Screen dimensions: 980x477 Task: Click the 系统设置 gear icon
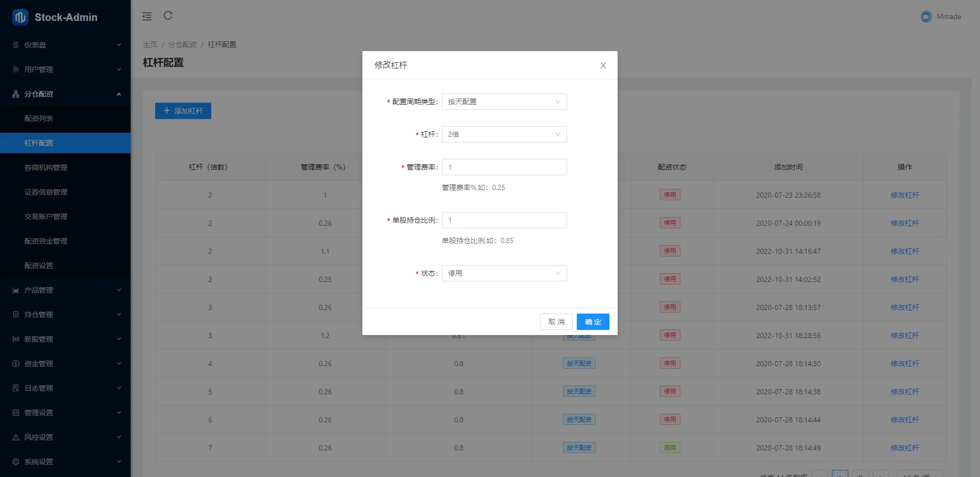coord(16,462)
